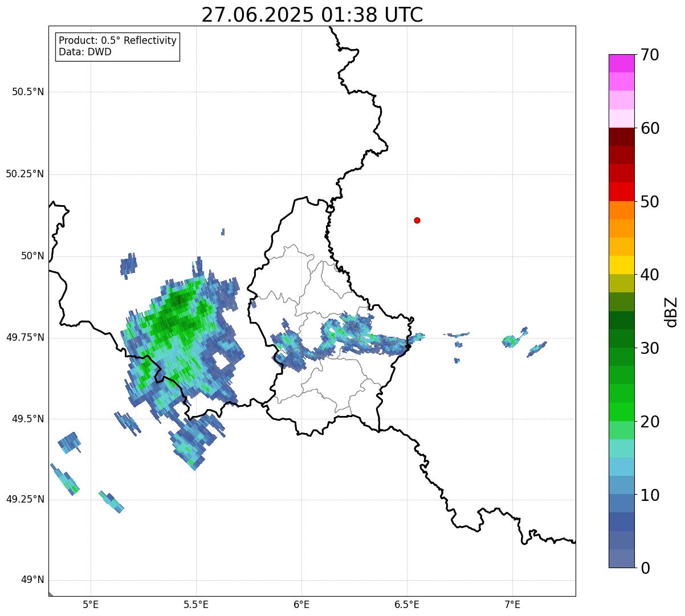685x616 pixels.
Task: Click the grey-blue bottom colorbar segment at 0
Action: click(x=622, y=558)
